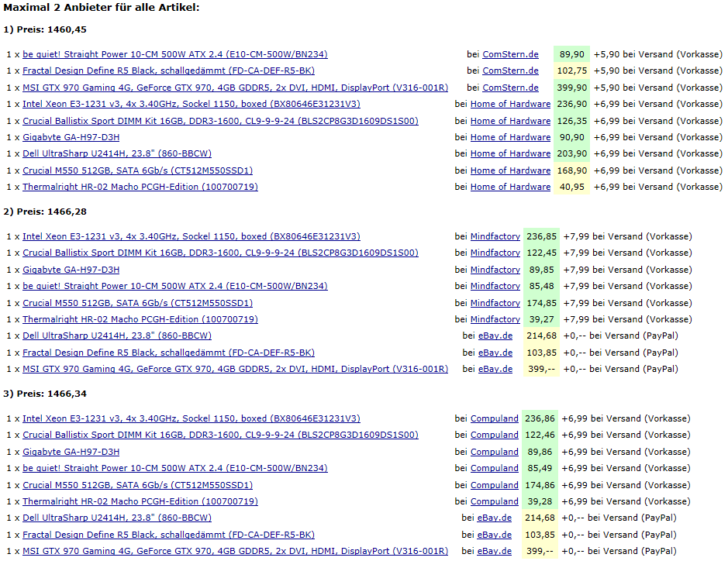
Task: Open Dell UltraSharp link priced 203,90
Action: 117,153
